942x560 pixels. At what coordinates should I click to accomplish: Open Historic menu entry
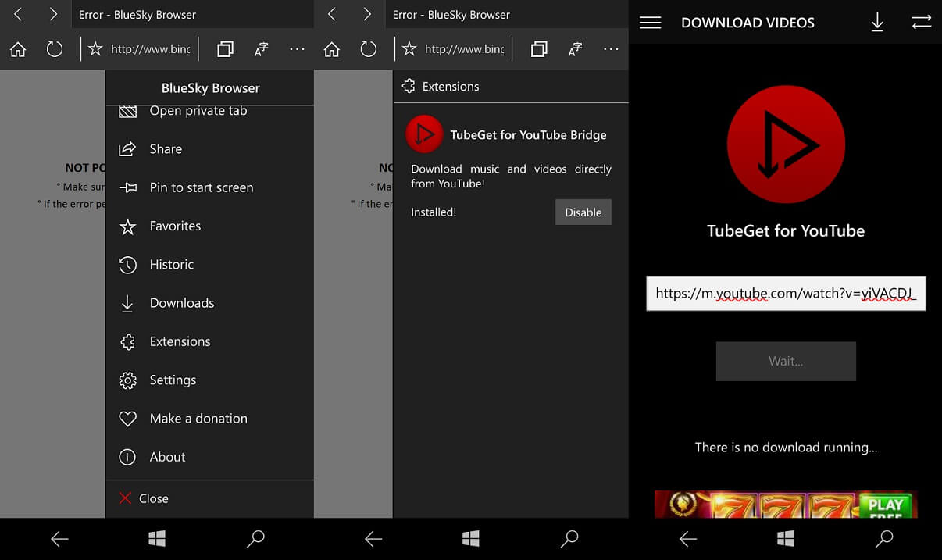point(209,264)
